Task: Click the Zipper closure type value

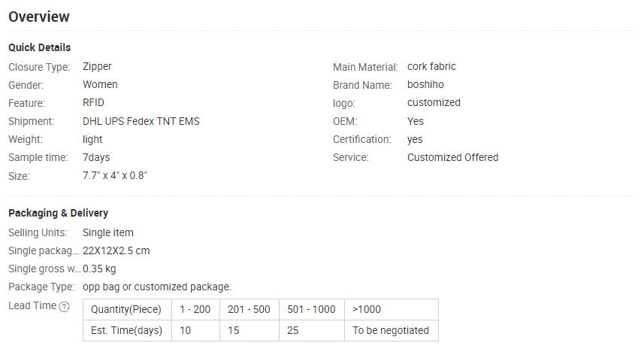Action: tap(97, 67)
